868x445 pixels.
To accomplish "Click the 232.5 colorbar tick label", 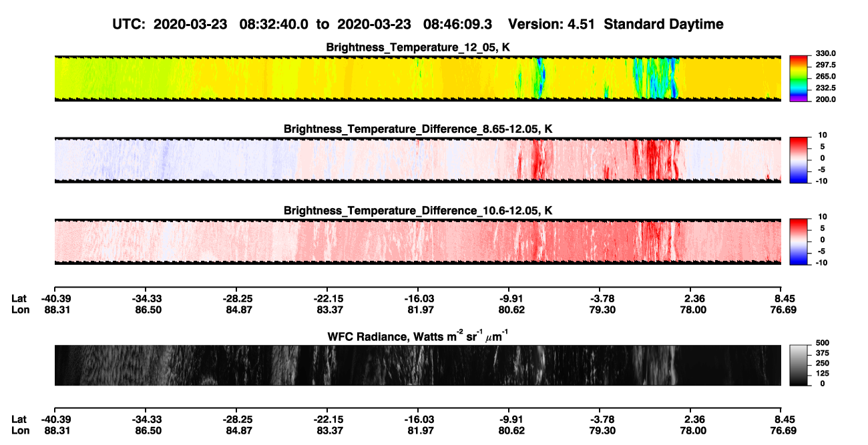I will pyautogui.click(x=826, y=88).
